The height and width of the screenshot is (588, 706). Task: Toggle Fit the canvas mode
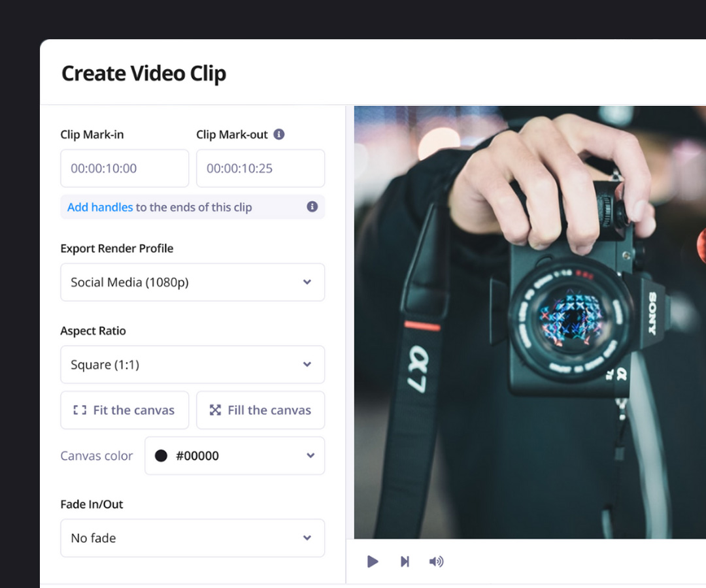pyautogui.click(x=124, y=410)
